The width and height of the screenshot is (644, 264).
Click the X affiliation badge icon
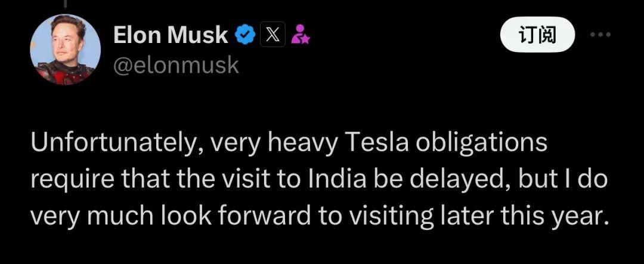click(271, 36)
